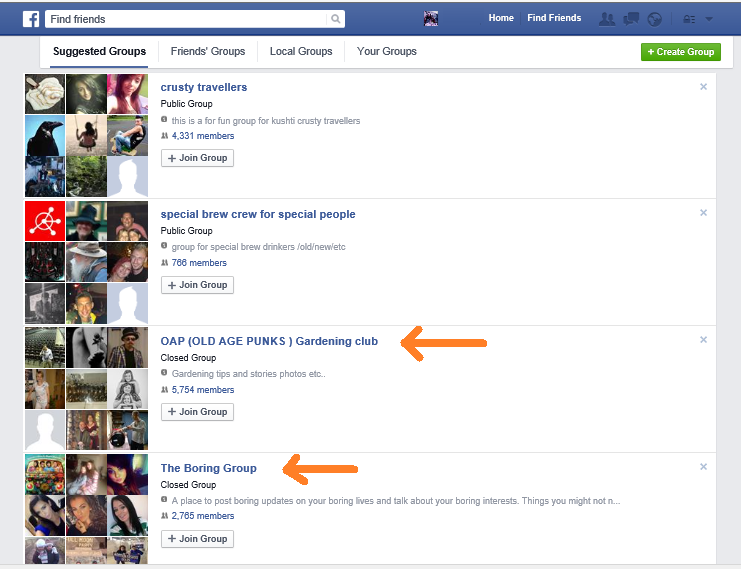Join The Boring Group

(198, 539)
